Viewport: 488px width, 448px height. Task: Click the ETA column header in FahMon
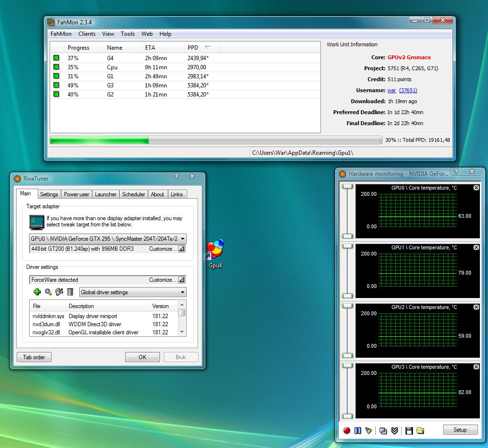[x=163, y=47]
